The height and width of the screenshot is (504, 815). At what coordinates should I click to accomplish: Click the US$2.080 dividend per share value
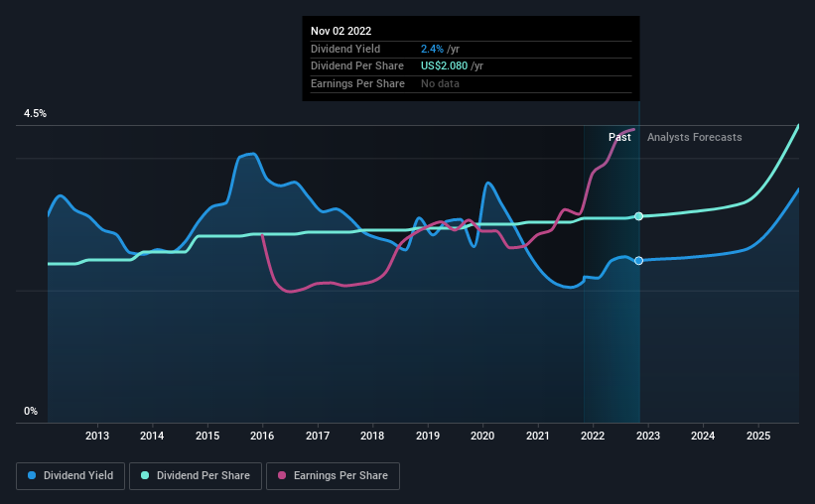pyautogui.click(x=444, y=66)
